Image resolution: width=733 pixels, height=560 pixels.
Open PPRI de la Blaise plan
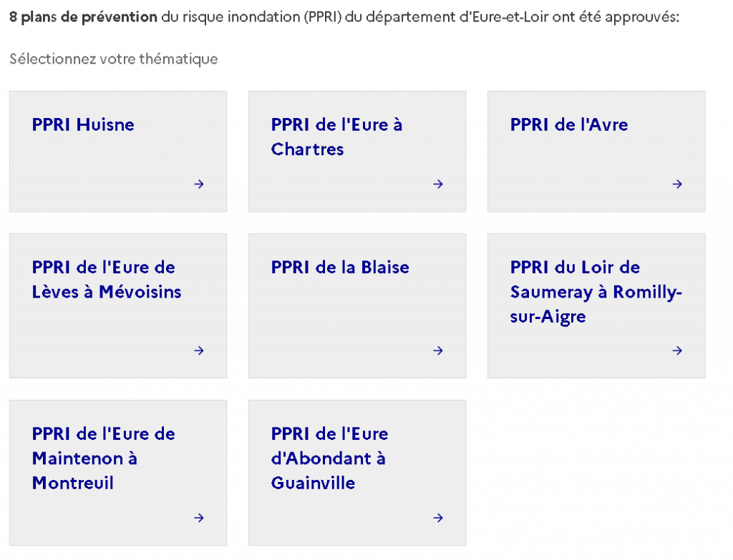pos(340,267)
